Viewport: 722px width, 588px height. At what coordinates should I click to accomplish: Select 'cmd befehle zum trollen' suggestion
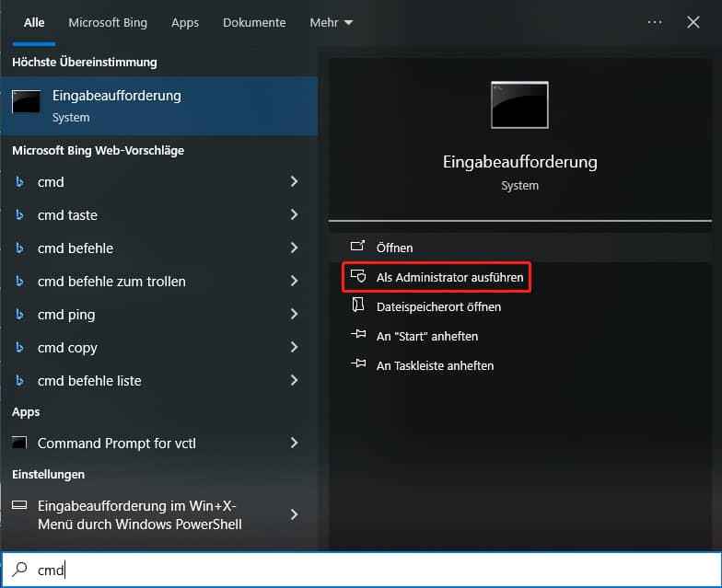pos(159,282)
